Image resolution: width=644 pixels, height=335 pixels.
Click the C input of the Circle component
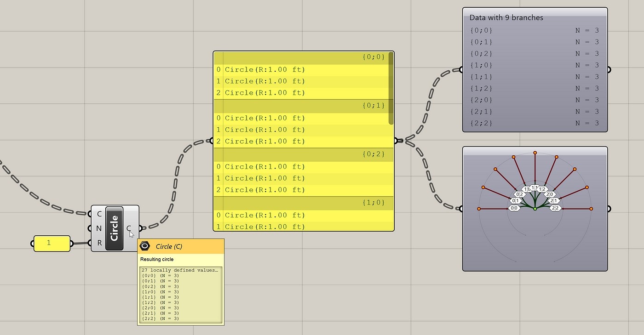pyautogui.click(x=99, y=214)
